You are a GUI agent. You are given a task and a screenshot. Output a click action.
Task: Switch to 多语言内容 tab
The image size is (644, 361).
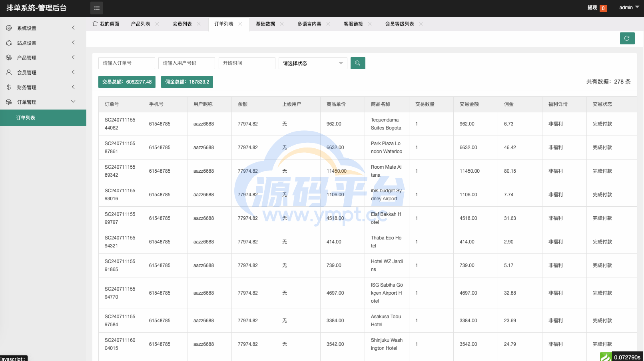pos(309,24)
